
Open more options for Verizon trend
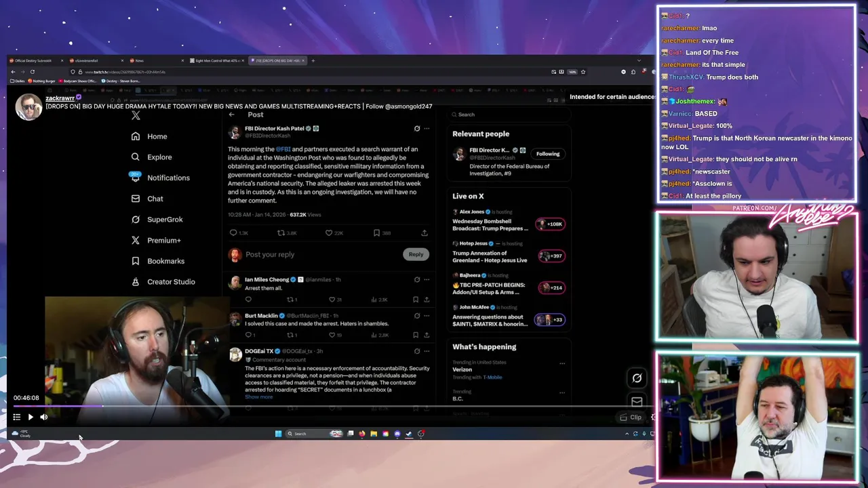tap(562, 363)
